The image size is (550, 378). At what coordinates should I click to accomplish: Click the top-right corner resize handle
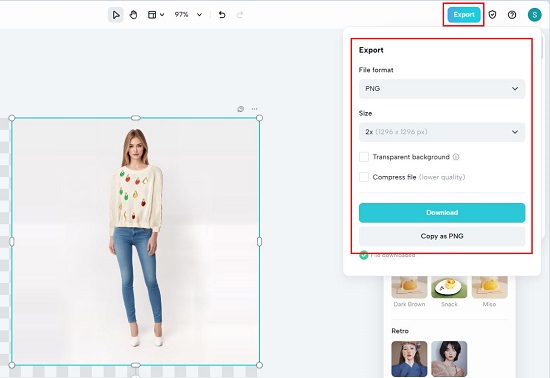tap(259, 118)
